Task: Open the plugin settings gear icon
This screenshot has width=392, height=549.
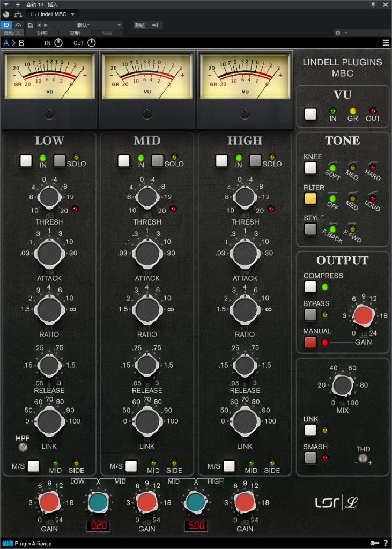Action: click(x=338, y=33)
